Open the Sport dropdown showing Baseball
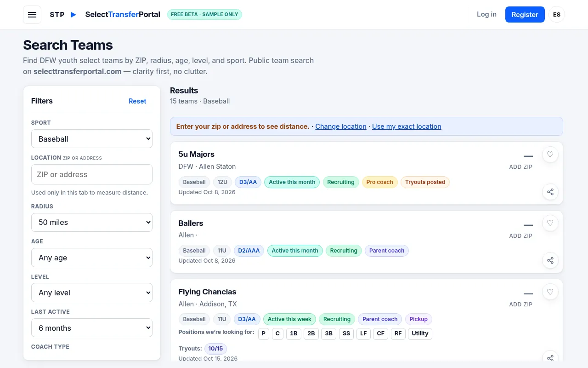This screenshot has width=588, height=368. pyautogui.click(x=92, y=139)
